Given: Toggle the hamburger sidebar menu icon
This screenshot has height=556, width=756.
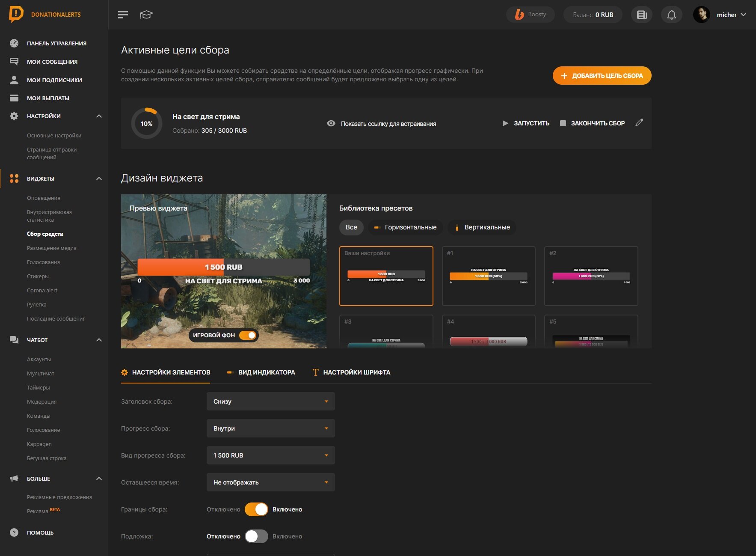Looking at the screenshot, I should point(123,15).
